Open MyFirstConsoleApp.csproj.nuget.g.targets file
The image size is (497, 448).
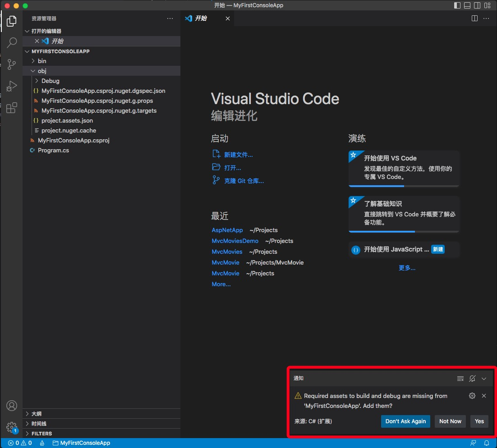[101, 110]
